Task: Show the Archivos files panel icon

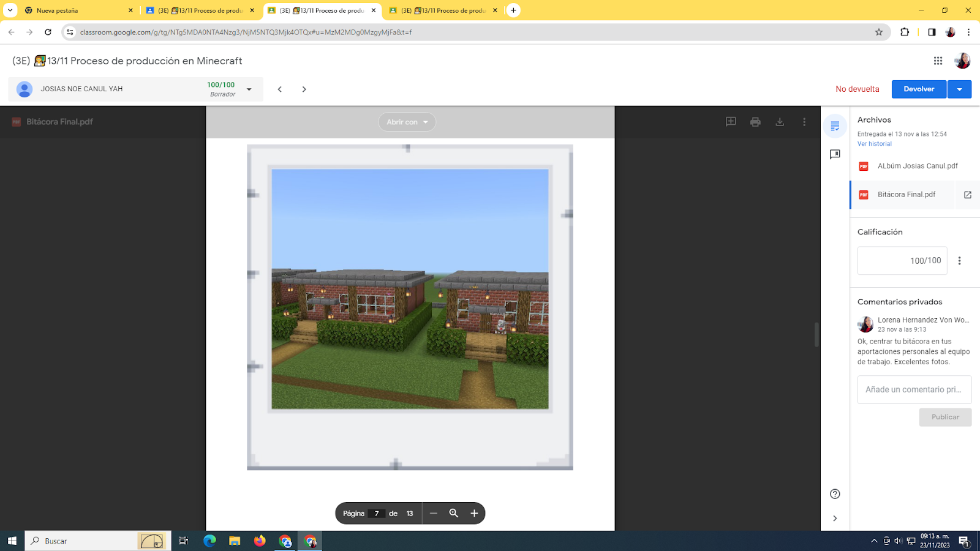Action: [835, 126]
